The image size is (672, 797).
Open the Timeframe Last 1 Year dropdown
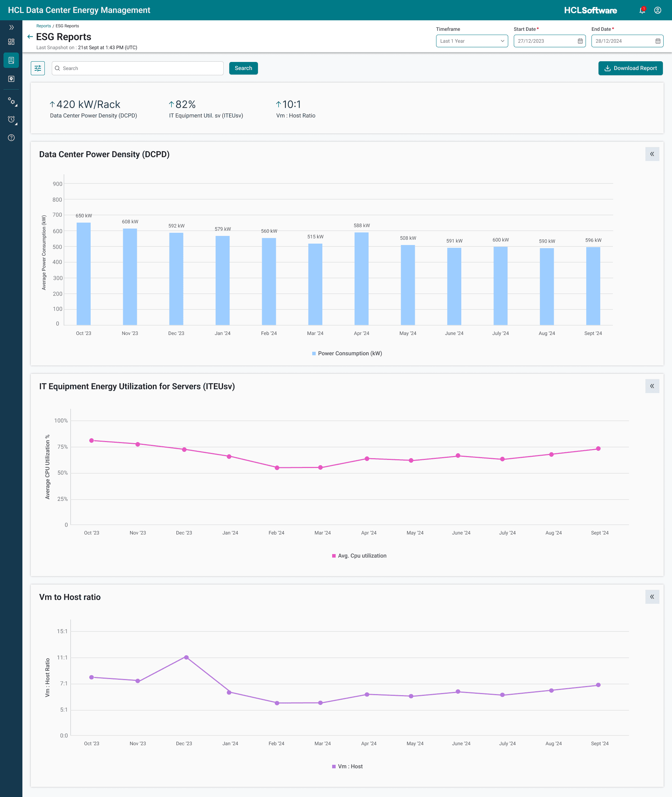click(471, 41)
